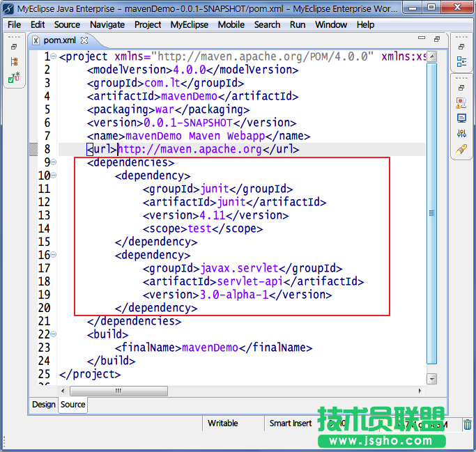Screen dimensions: 476x452
Task: Switch to the Source tab
Action: pos(73,405)
